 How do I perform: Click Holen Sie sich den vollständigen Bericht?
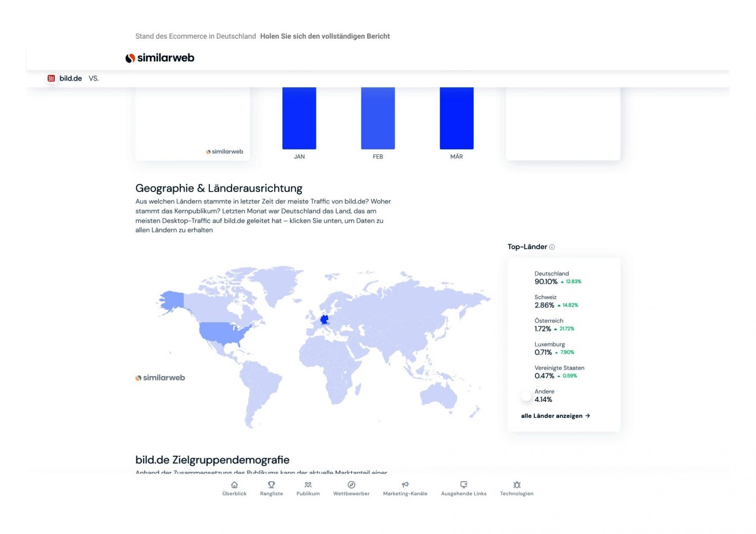click(x=325, y=36)
